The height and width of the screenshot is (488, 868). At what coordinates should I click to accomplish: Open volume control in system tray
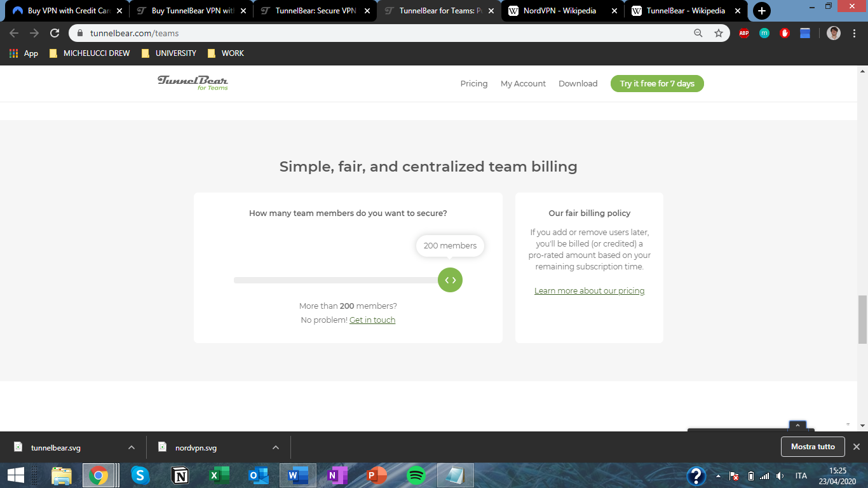point(780,476)
